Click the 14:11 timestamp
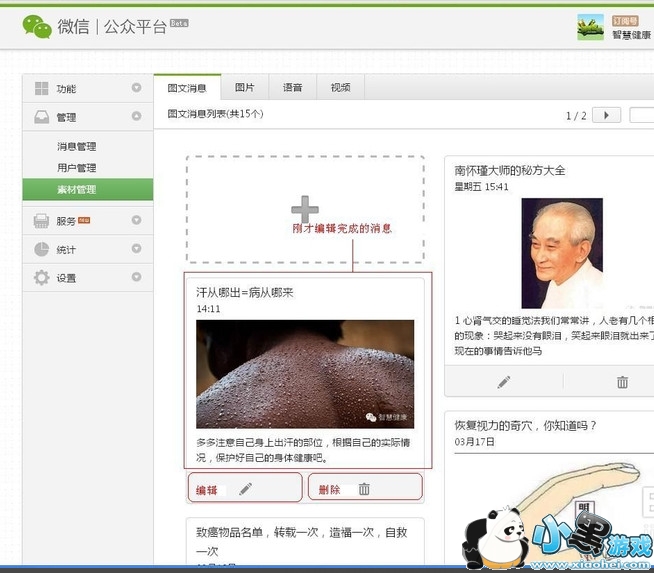Viewport: 654px width, 573px height. 208,309
